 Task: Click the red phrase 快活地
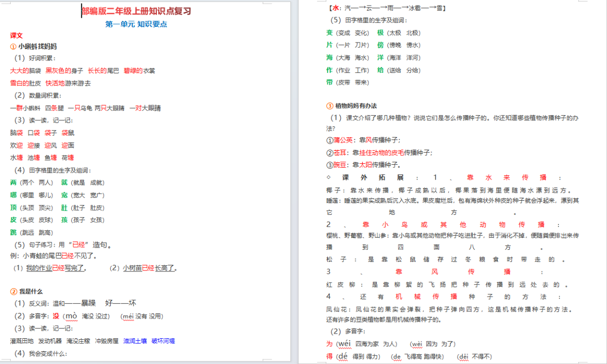pos(55,83)
